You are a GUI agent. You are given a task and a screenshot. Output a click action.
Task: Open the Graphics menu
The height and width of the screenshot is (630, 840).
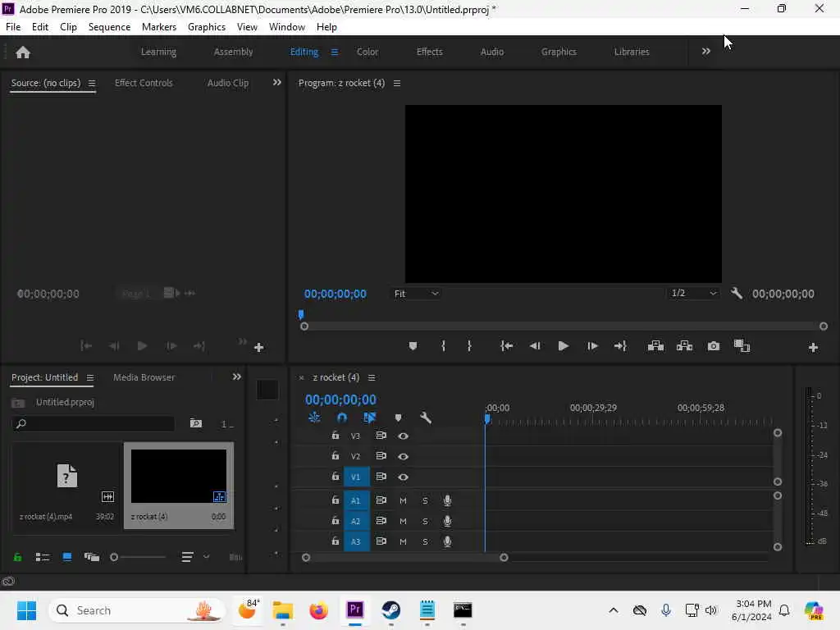pyautogui.click(x=206, y=27)
